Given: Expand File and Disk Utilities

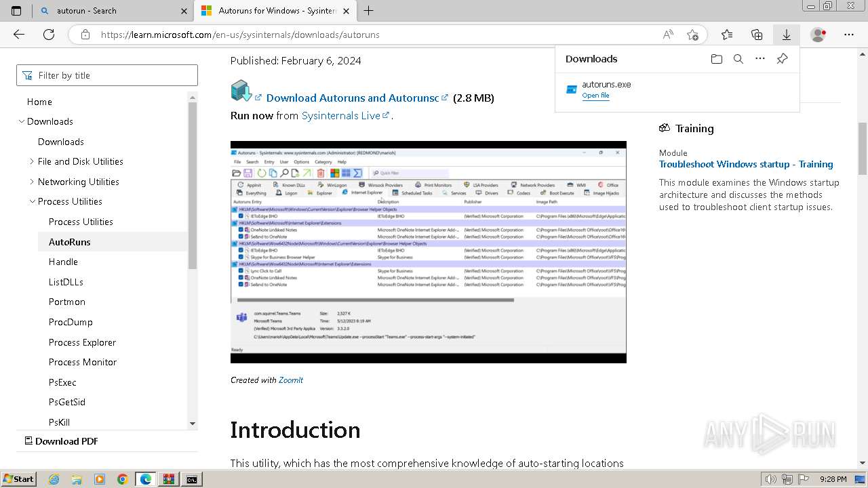Looking at the screenshot, I should (32, 161).
